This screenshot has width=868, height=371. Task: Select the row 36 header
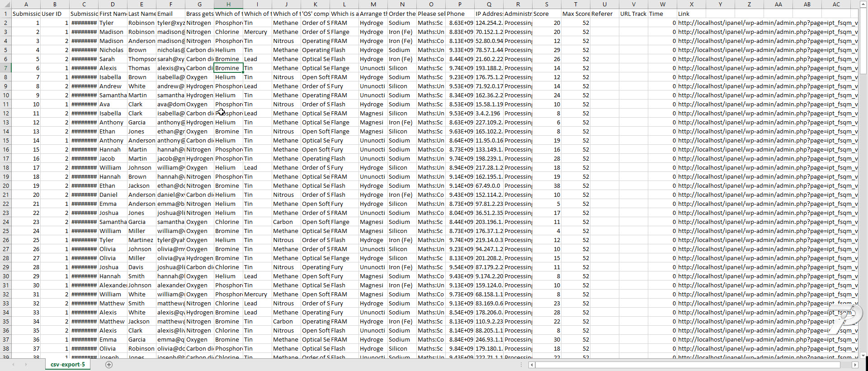[5, 330]
